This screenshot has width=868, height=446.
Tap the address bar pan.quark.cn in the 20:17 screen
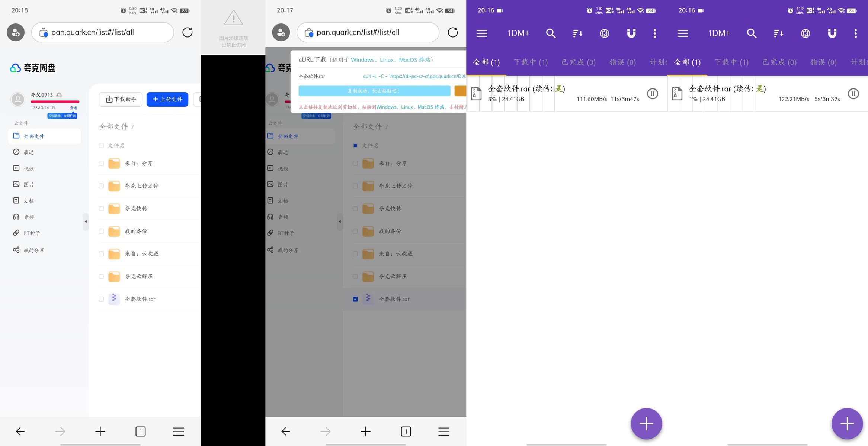[x=368, y=32]
